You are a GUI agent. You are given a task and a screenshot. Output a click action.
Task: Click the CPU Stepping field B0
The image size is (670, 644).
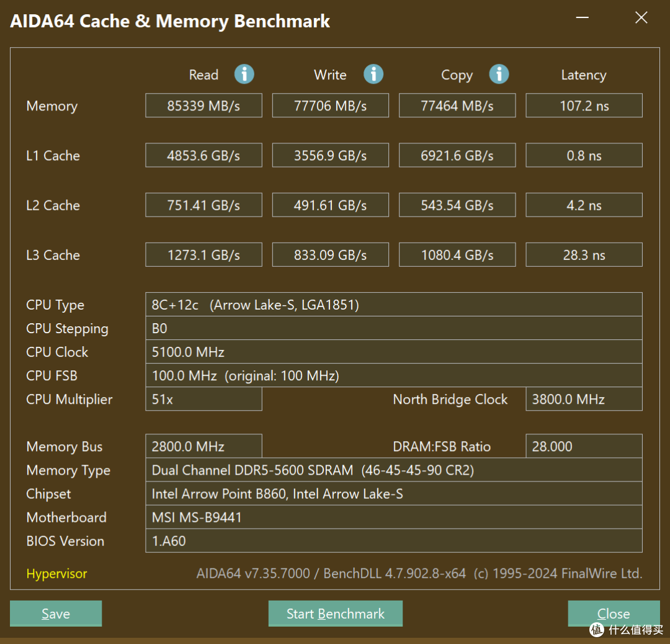[393, 328]
